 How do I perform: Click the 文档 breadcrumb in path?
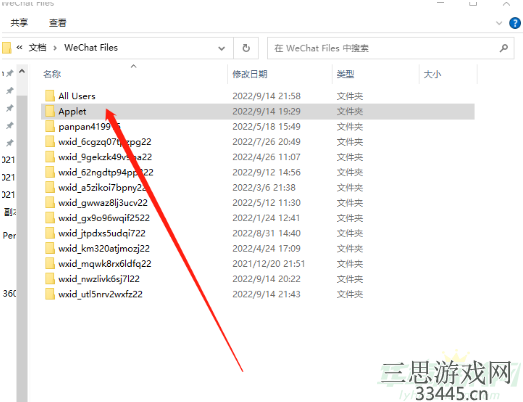point(37,48)
